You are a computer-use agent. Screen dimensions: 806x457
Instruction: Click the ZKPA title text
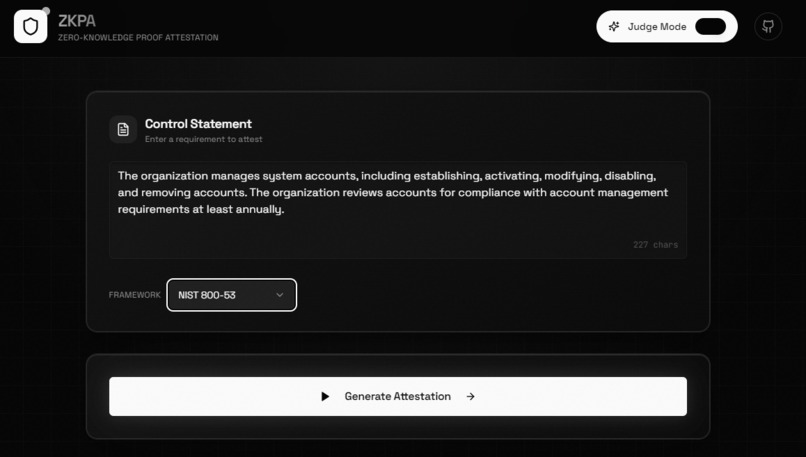[x=77, y=21]
